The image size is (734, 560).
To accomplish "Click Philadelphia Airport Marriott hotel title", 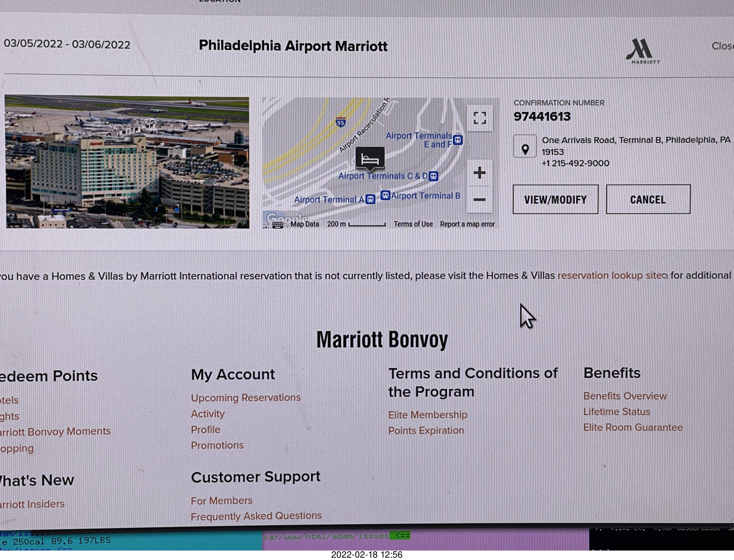I will click(x=293, y=46).
